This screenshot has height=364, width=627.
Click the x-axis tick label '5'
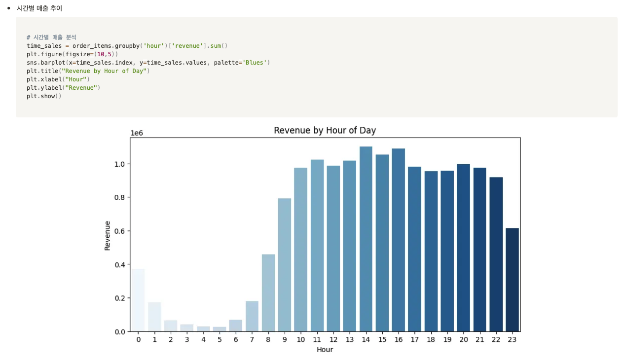tap(220, 340)
